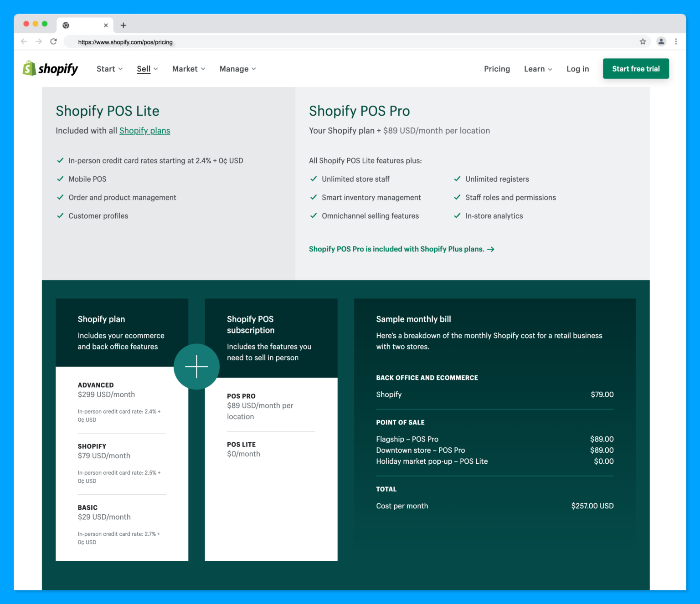
Task: Expand the Sell dropdown menu
Action: pos(147,69)
